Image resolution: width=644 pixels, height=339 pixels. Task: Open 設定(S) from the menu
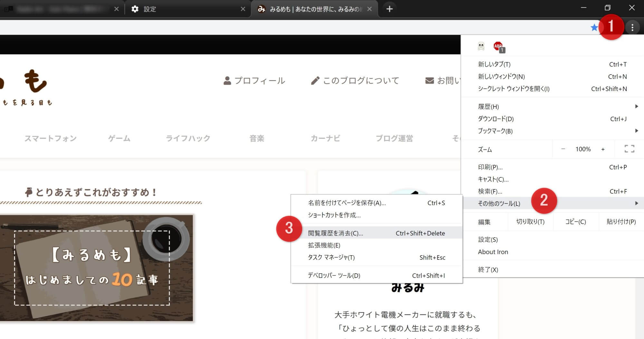pyautogui.click(x=552, y=239)
